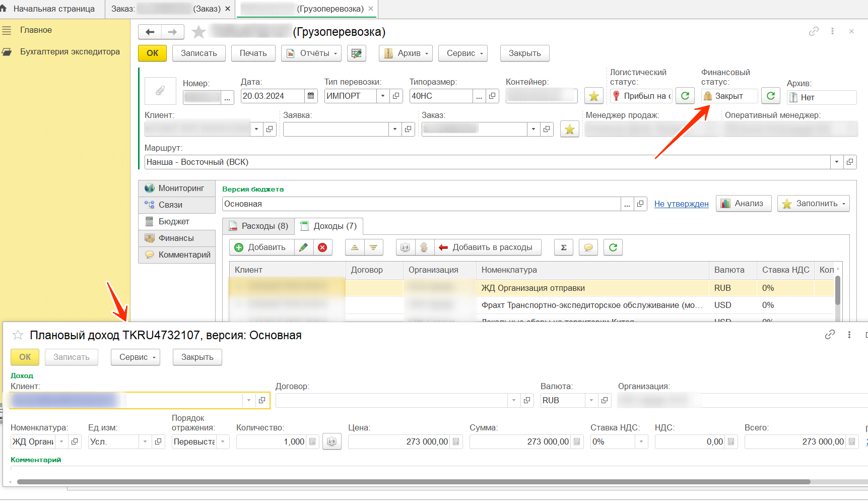
Task: Switch to the Расходы (8) tab
Action: pyautogui.click(x=258, y=226)
